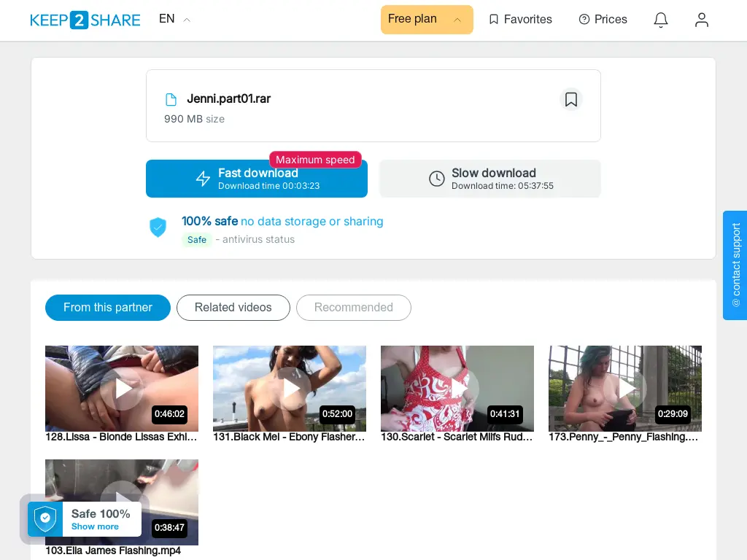Screen dimensions: 747x560
Task: Open the contact support side tab
Action: coord(735,265)
